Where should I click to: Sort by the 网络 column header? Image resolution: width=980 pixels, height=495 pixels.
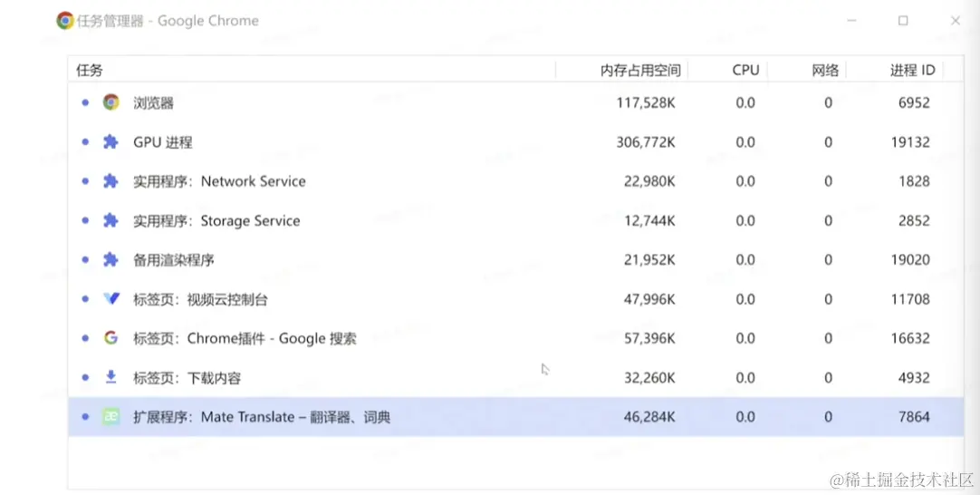coord(807,70)
